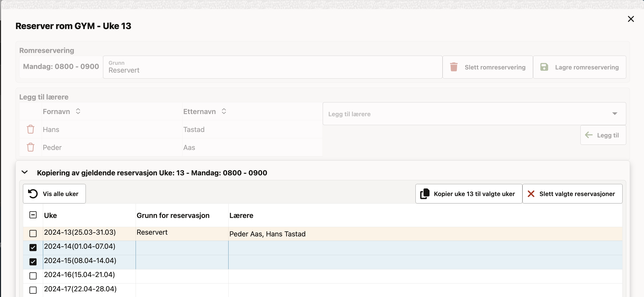
Task: Uncheck the week 2024-15 checkbox
Action: [x=33, y=262]
